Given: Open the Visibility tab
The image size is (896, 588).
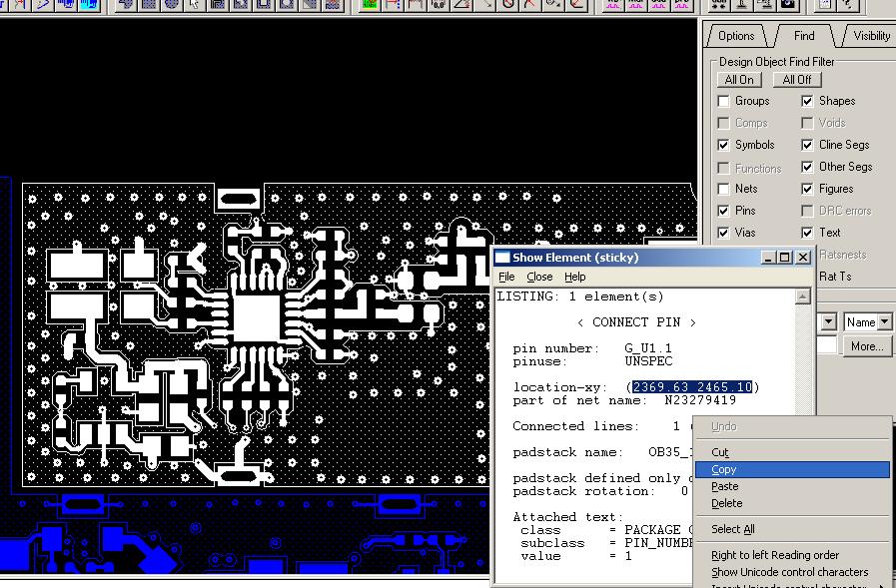Looking at the screenshot, I should click(x=870, y=36).
